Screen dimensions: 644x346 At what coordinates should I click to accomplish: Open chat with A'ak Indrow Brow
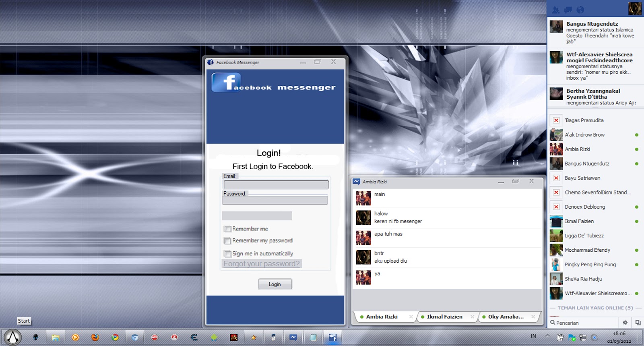click(594, 135)
